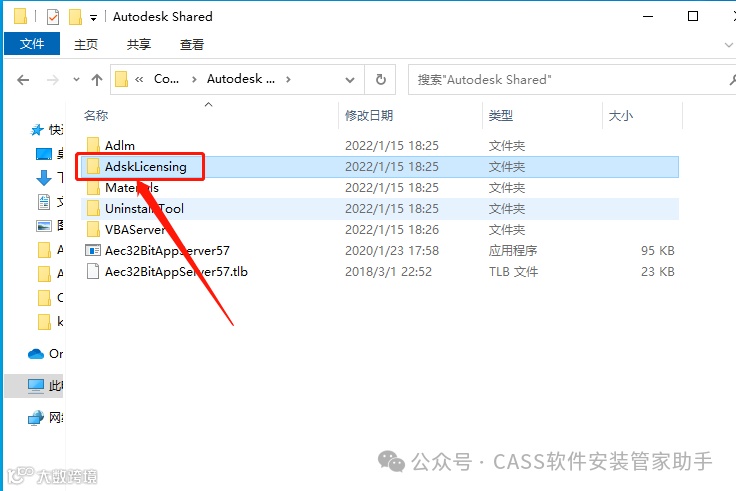Go back with the left arrow
Image resolution: width=736 pixels, height=491 pixels.
pyautogui.click(x=23, y=80)
